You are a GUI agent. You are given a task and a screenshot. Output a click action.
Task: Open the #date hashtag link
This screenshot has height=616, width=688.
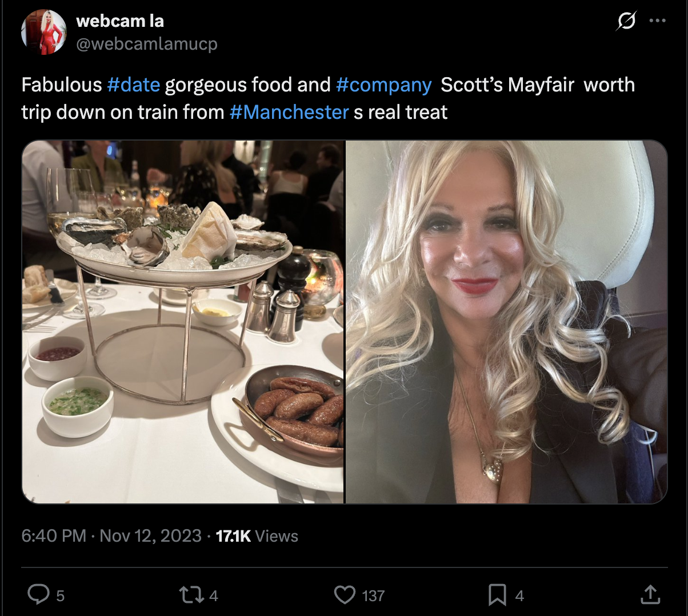(x=134, y=85)
